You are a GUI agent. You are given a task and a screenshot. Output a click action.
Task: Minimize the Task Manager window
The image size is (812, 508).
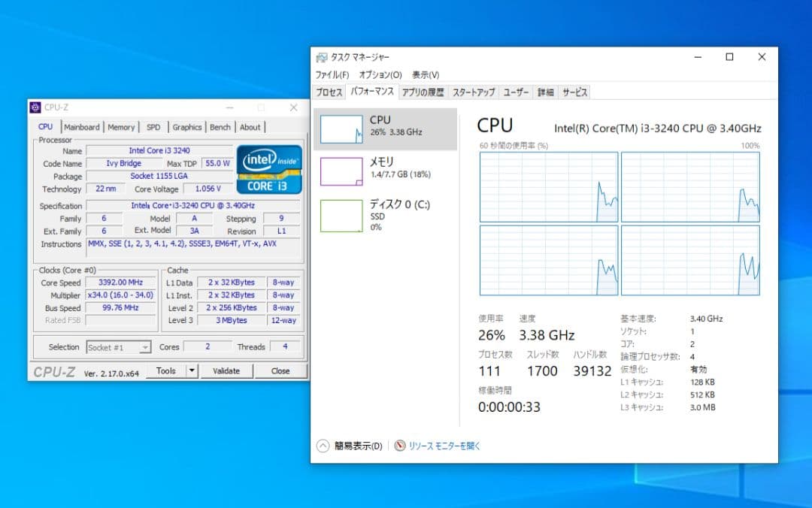pos(698,57)
